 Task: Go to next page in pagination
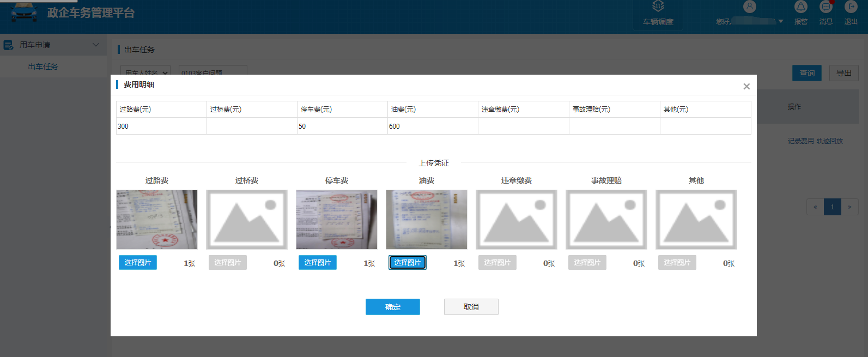[x=849, y=207]
